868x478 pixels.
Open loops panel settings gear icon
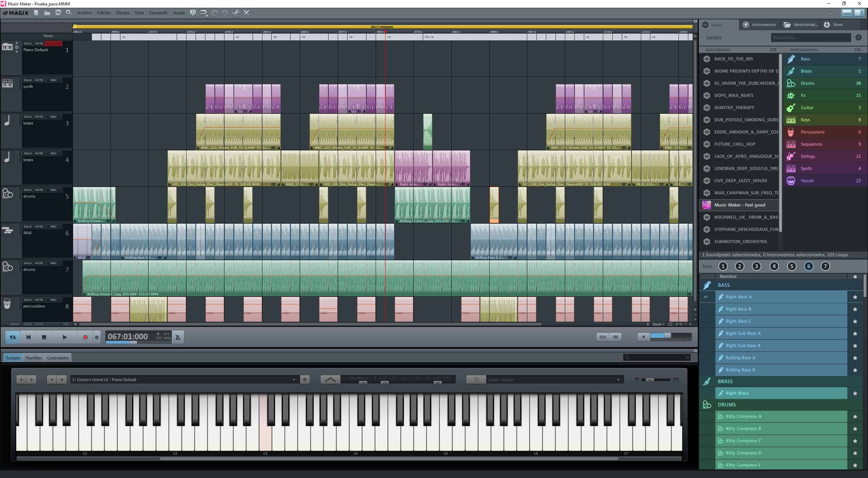[x=858, y=37]
